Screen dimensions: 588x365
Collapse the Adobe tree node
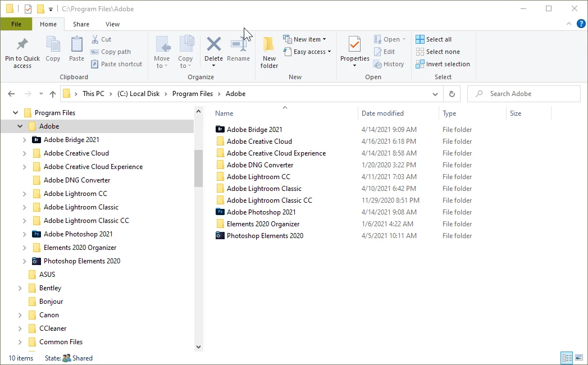(x=20, y=126)
